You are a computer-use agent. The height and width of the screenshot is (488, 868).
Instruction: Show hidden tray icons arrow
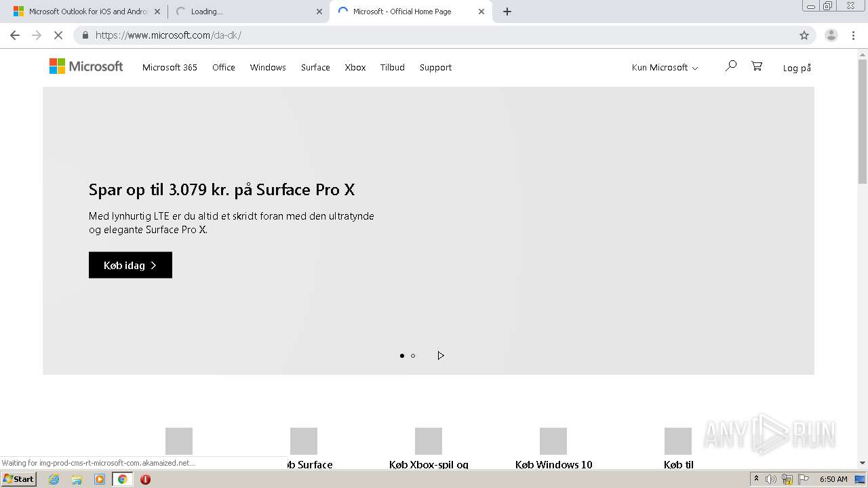coord(756,479)
